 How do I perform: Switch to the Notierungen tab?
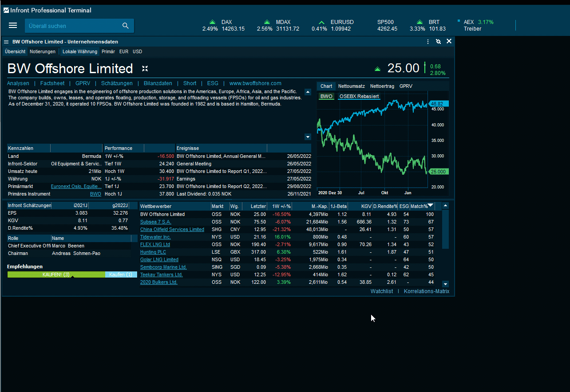tap(43, 51)
